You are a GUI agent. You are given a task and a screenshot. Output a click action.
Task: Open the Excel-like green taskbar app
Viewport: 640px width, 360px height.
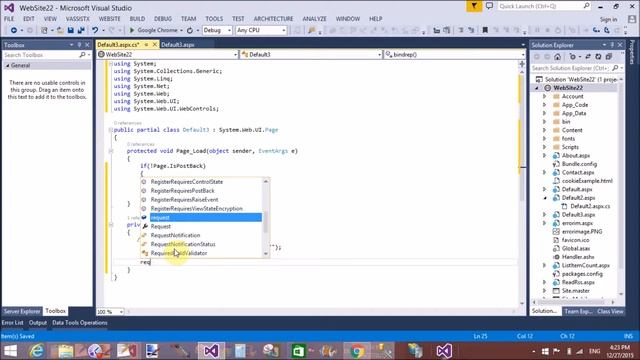[x=298, y=351]
